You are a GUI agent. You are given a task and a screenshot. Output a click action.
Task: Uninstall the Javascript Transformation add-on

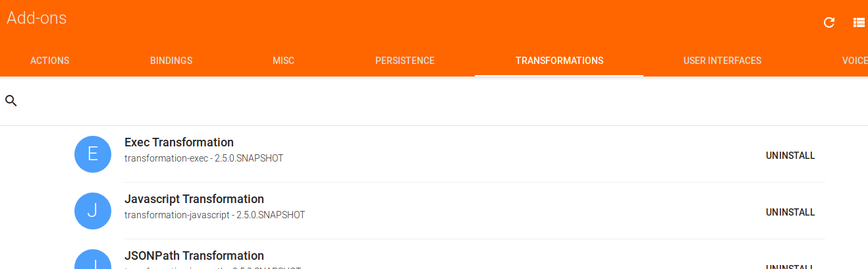tap(790, 212)
